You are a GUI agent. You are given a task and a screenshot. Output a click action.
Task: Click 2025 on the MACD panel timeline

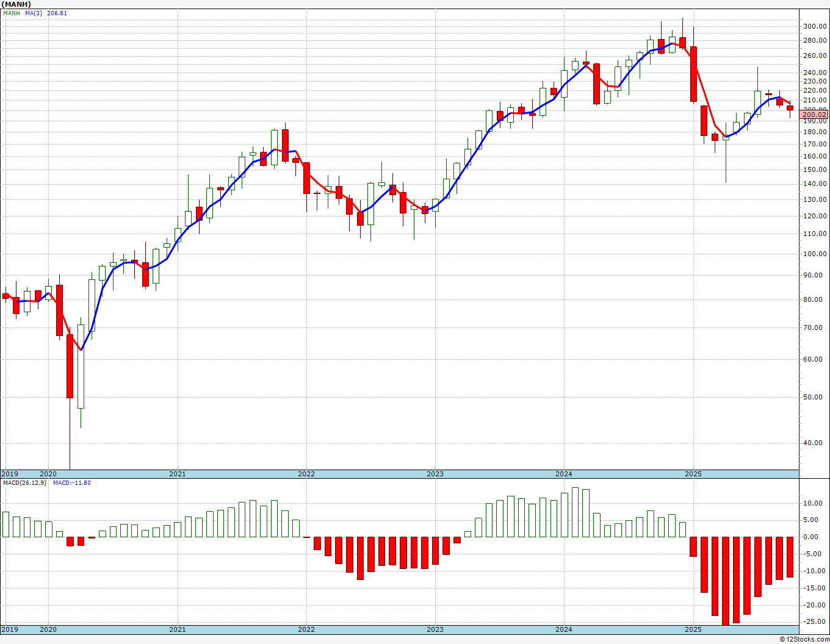693,629
